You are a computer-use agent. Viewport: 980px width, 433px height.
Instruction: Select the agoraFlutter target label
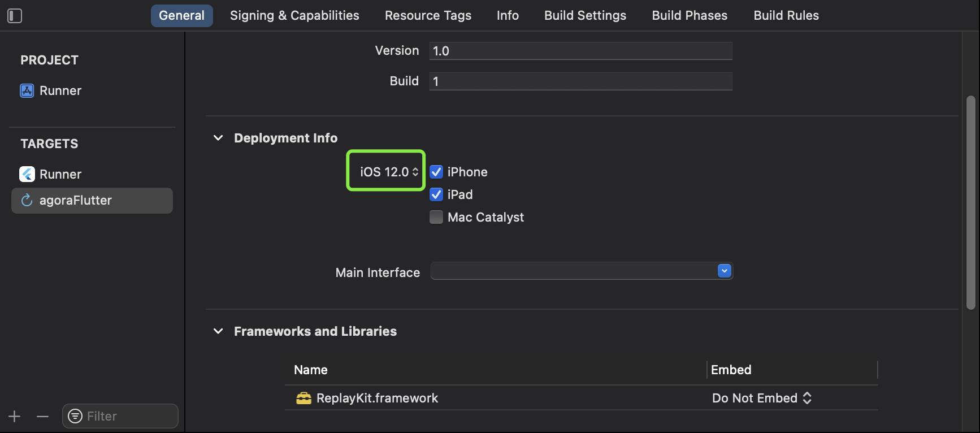click(76, 200)
